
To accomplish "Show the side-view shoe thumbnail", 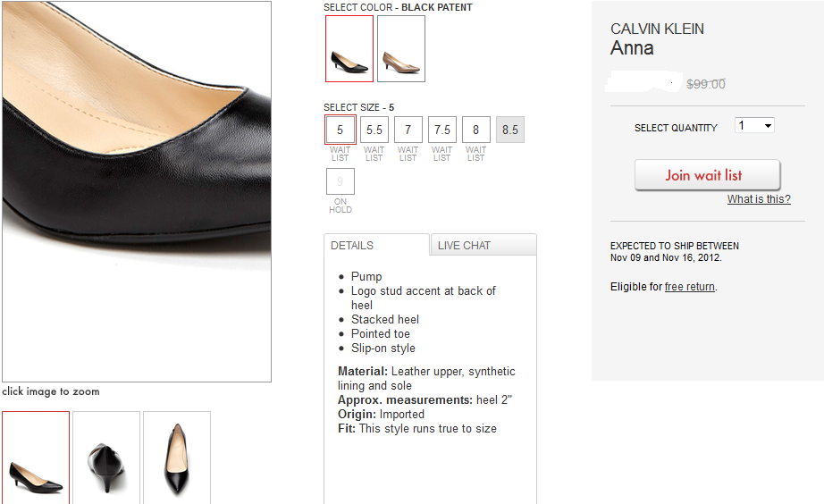I will tap(36, 458).
